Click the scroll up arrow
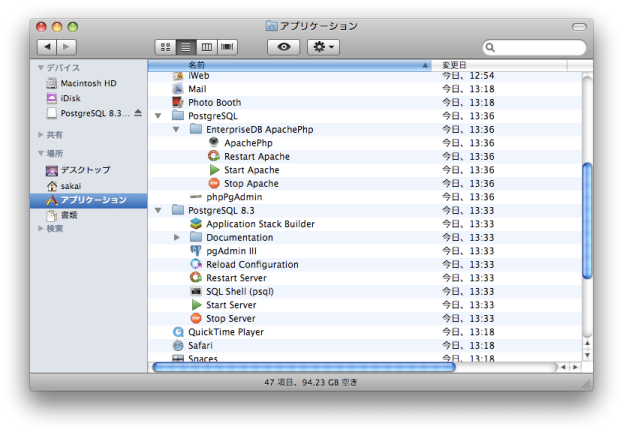The height and width of the screenshot is (432, 623). [x=587, y=344]
